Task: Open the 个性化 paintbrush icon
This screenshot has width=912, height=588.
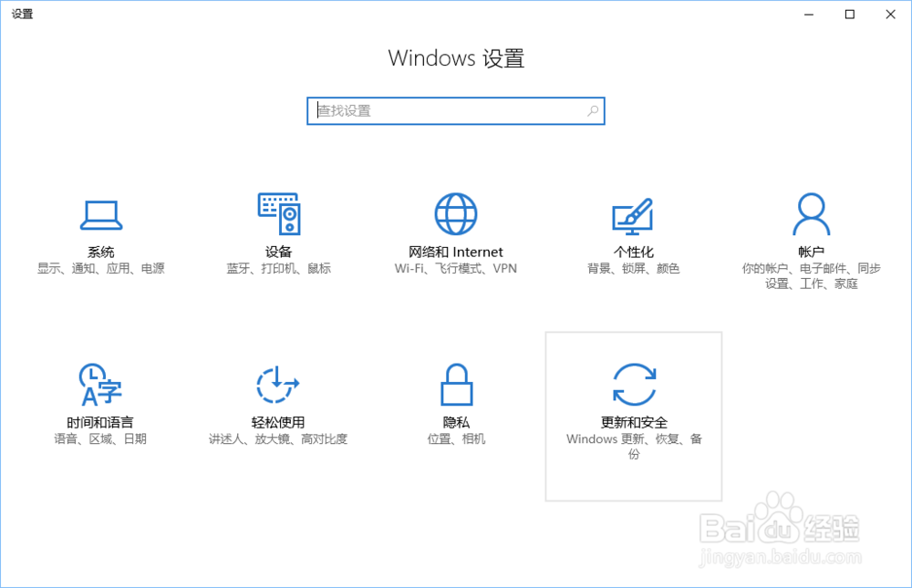Action: pyautogui.click(x=633, y=216)
